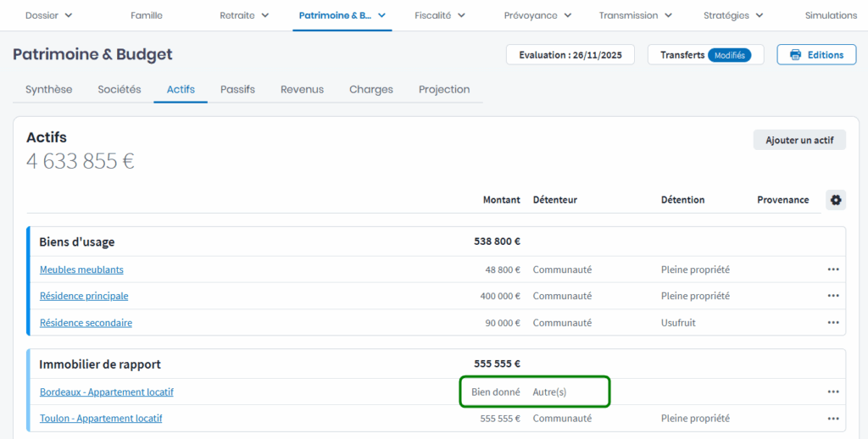Open options menu for Résidence principale row
The width and height of the screenshot is (868, 439).
[x=833, y=296]
